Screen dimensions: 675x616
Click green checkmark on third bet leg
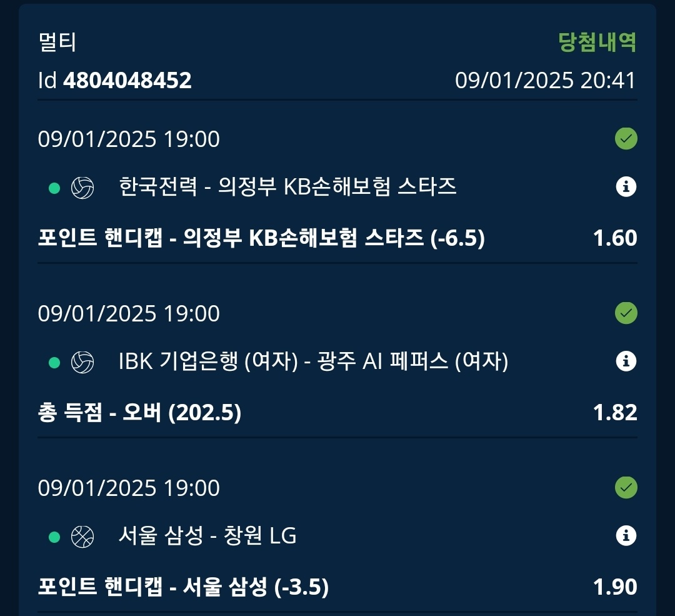(626, 488)
